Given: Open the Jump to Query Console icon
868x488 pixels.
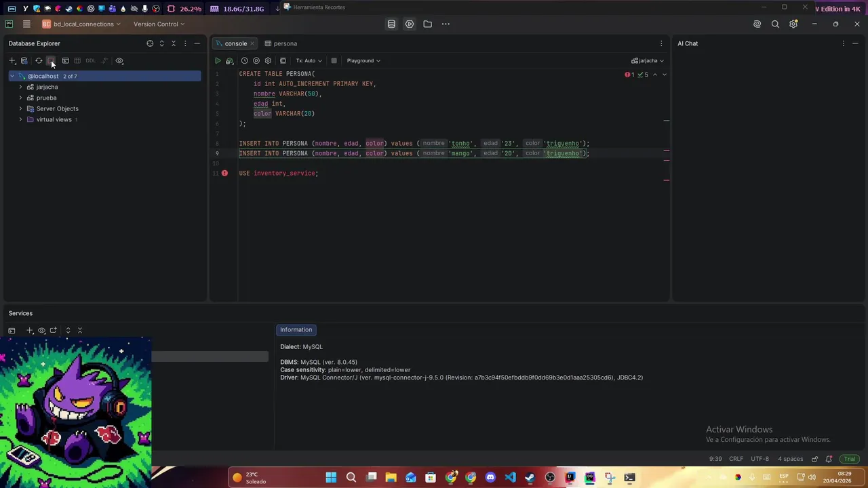Looking at the screenshot, I should pos(66,61).
